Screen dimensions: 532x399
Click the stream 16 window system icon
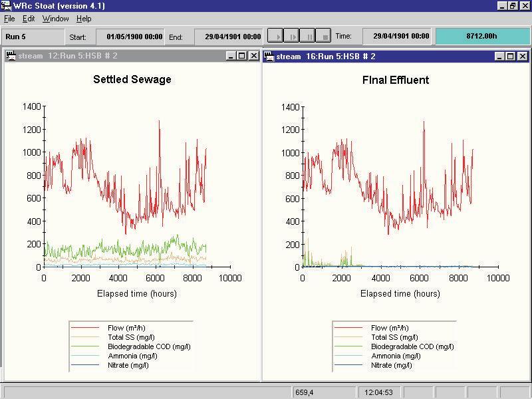coord(269,57)
